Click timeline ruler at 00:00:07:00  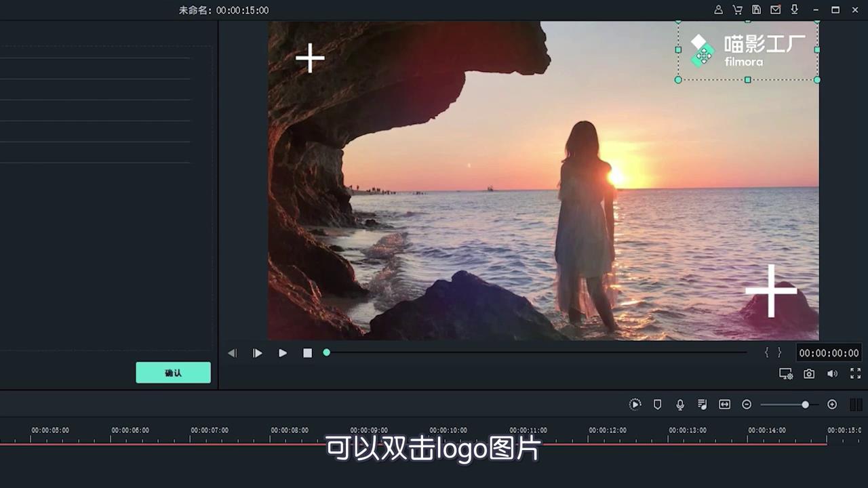[210, 430]
